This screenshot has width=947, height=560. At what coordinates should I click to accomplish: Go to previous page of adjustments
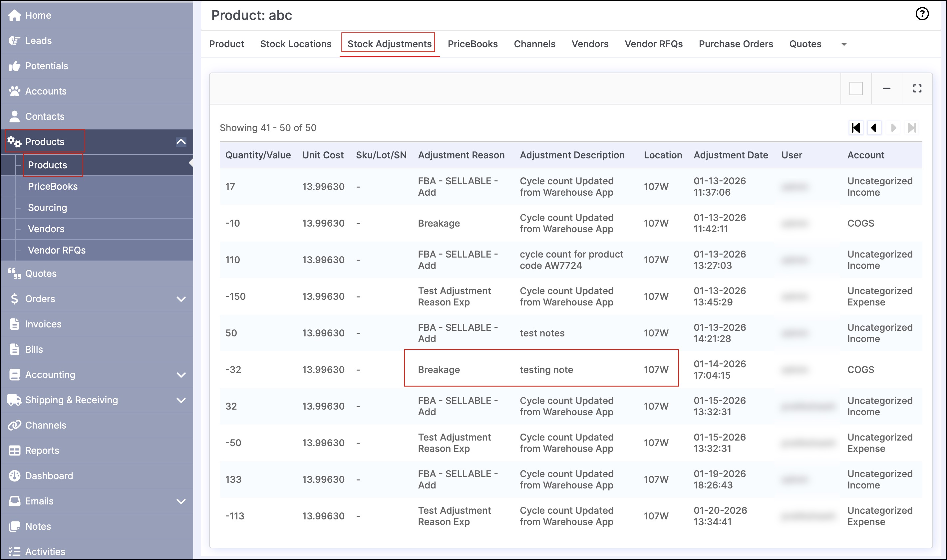pos(874,128)
